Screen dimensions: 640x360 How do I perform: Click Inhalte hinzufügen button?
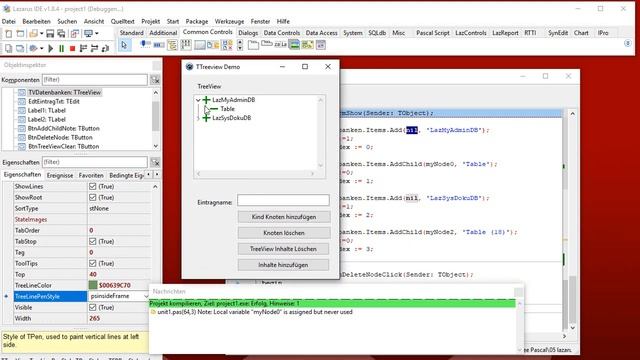(283, 265)
